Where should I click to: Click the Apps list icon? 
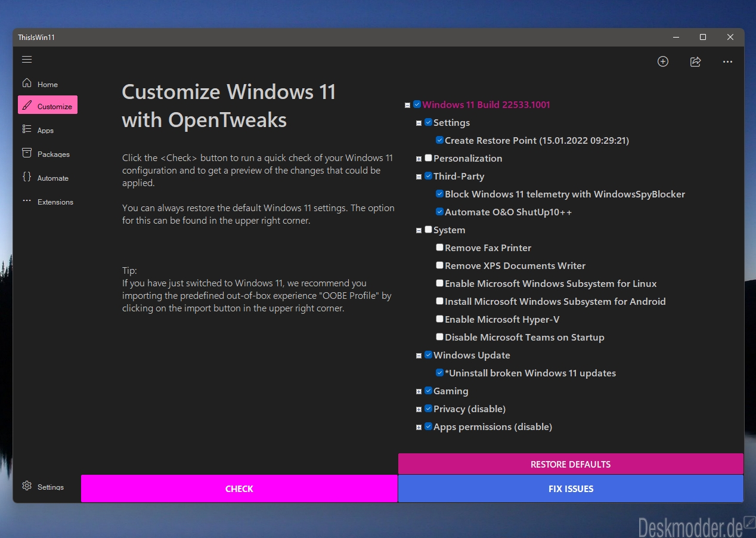click(27, 129)
